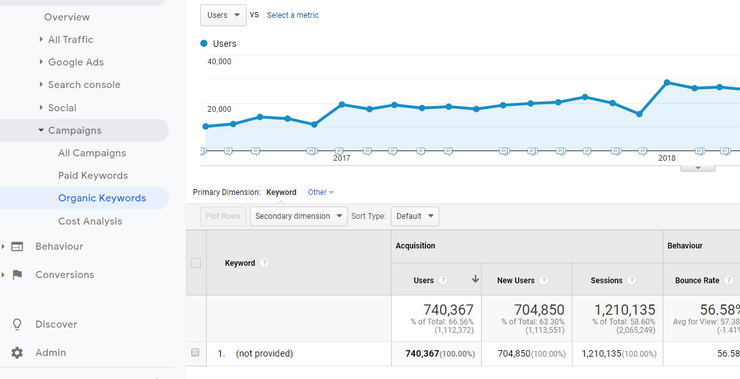This screenshot has width=740, height=379.
Task: Sort by New Users column header
Action: [x=516, y=280]
